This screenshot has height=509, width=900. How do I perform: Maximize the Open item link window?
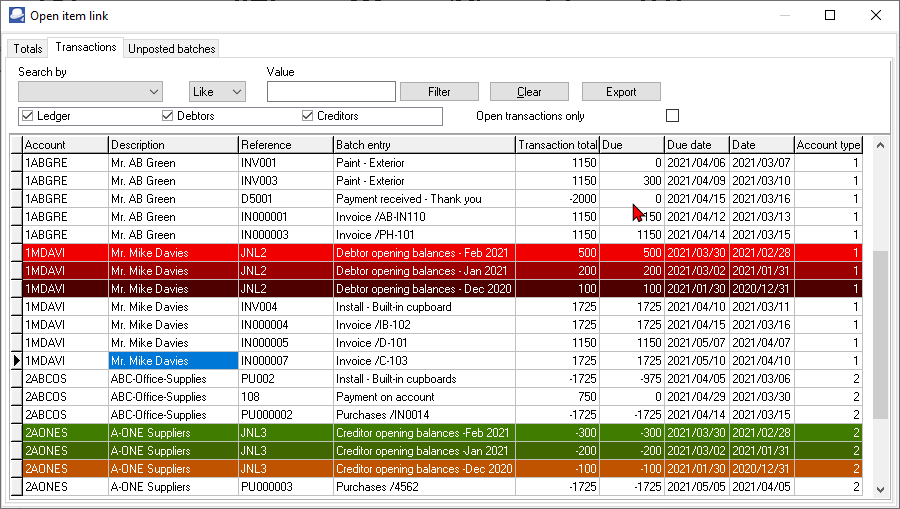[830, 15]
